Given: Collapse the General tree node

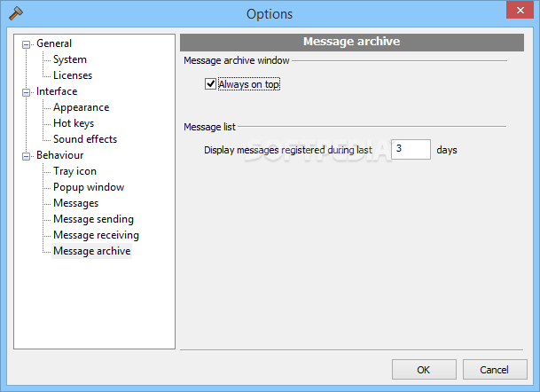Looking at the screenshot, I should (26, 44).
